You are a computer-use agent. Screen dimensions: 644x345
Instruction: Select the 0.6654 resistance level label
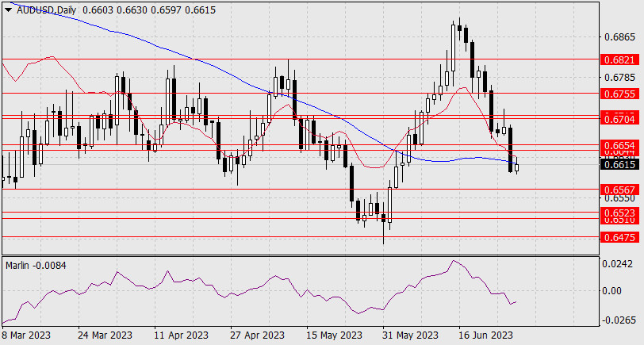[x=619, y=145]
